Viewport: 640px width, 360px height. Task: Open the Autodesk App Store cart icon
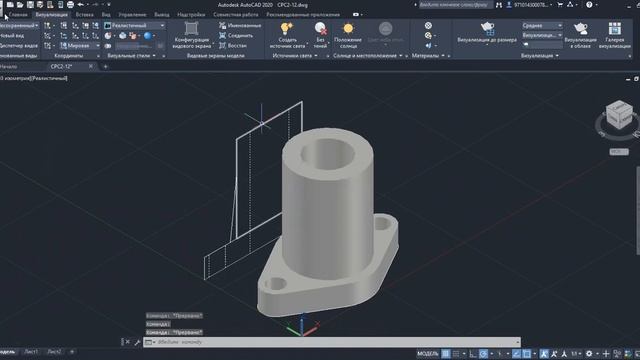point(560,5)
